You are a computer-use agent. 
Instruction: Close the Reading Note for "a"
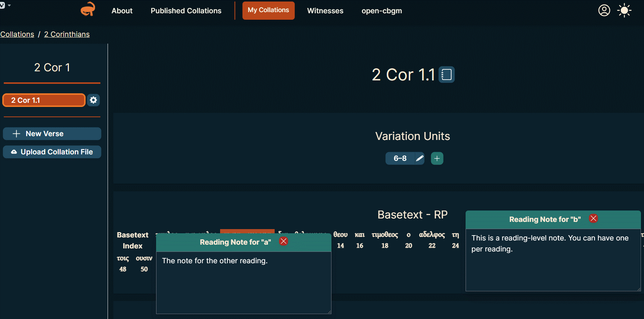point(283,241)
